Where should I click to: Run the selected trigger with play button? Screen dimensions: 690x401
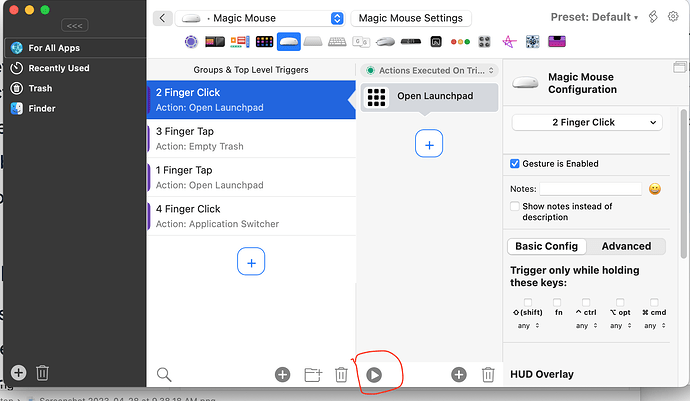point(374,375)
